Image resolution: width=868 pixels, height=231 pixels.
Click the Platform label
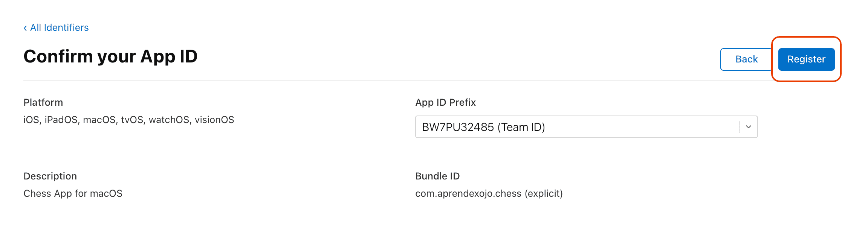click(43, 102)
